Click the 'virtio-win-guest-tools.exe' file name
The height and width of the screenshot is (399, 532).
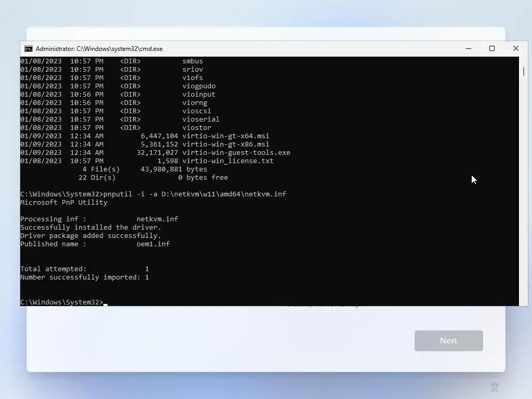(236, 152)
